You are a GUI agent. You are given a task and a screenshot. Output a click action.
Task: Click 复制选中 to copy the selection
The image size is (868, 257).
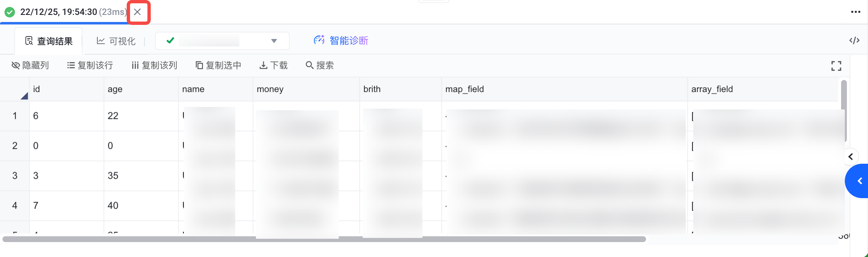pos(218,65)
